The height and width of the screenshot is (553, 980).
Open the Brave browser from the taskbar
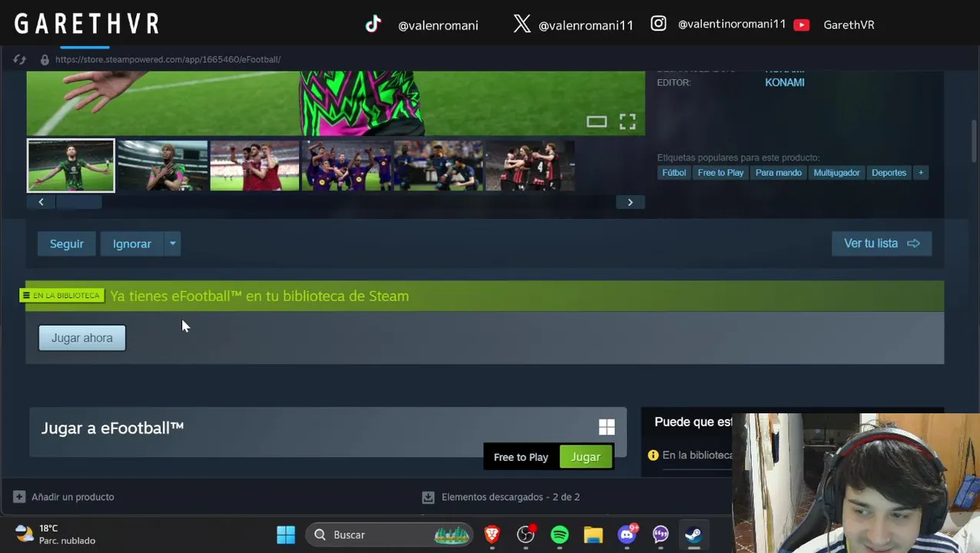tap(492, 535)
